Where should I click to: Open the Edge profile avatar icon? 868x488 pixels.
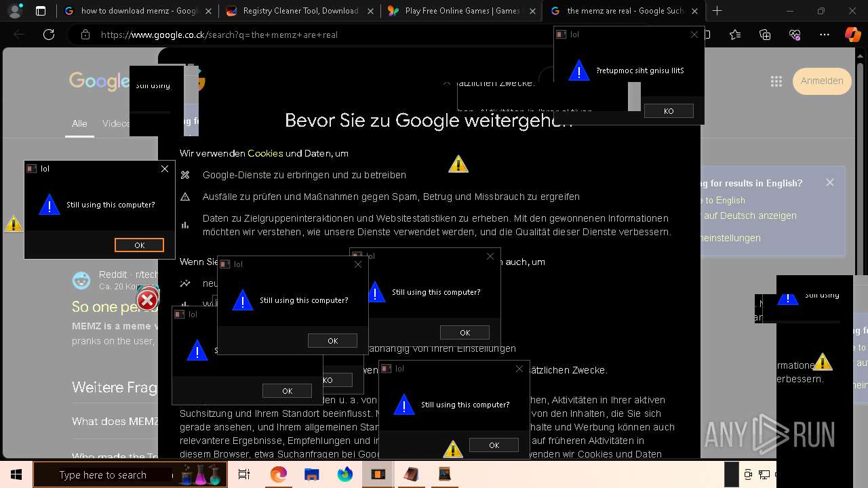[15, 11]
